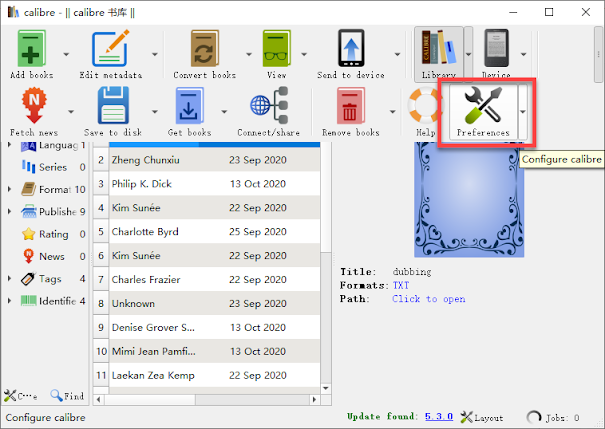Image resolution: width=605 pixels, height=429 pixels.
Task: Open the View book icon
Action: (277, 49)
